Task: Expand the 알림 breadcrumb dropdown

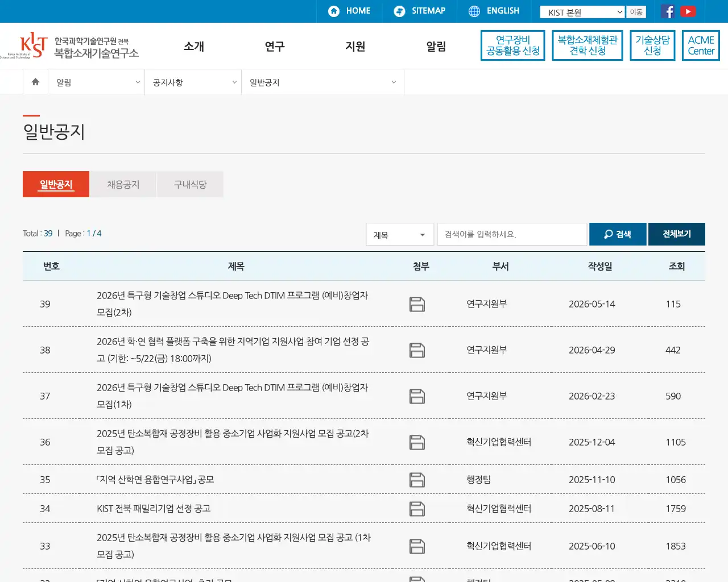Action: [x=97, y=82]
